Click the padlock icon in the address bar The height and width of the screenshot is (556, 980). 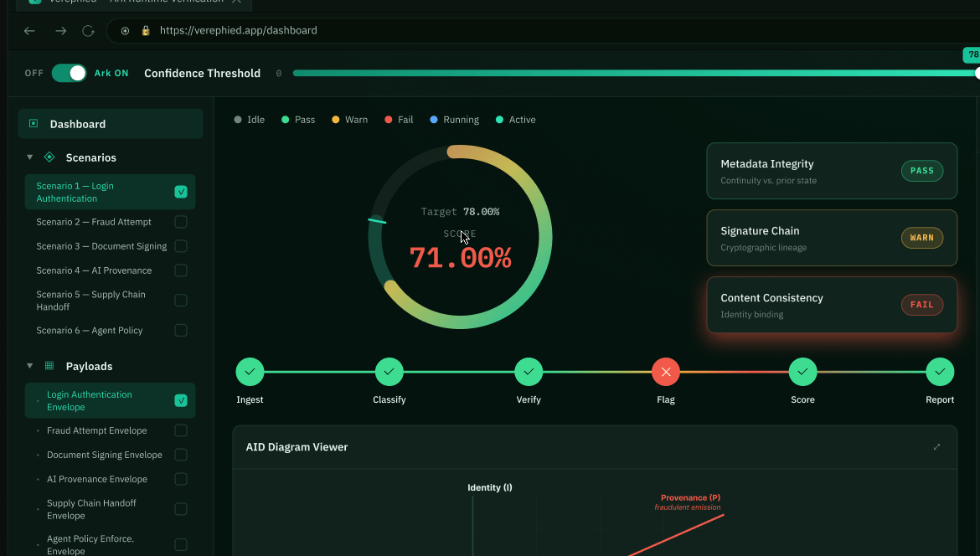(146, 31)
